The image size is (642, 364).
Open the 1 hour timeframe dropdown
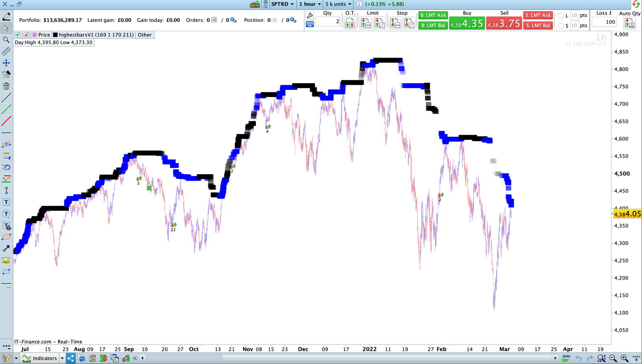pos(310,4)
